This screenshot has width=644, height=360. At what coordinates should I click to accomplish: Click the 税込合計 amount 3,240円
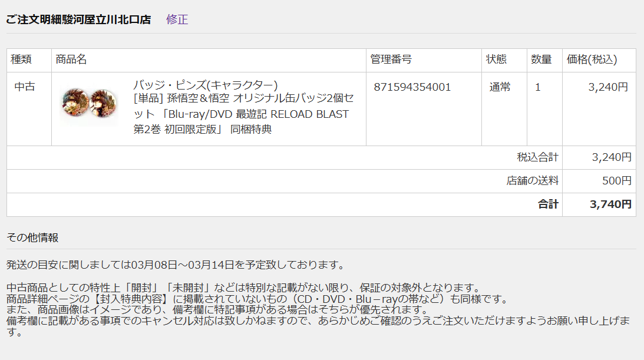pyautogui.click(x=612, y=157)
